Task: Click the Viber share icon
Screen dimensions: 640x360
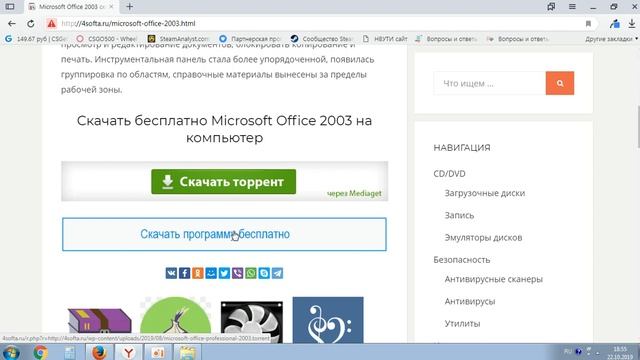Action: click(238, 273)
